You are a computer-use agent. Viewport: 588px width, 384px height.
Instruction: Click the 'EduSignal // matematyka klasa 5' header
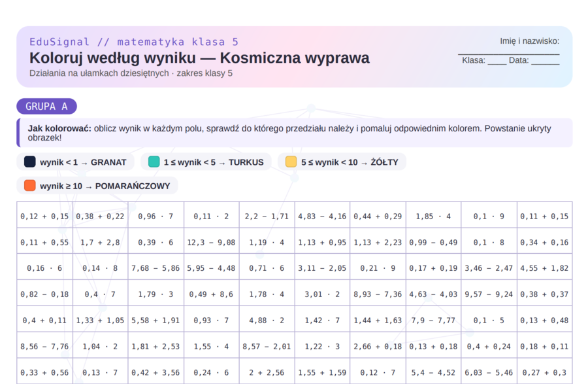coord(134,42)
